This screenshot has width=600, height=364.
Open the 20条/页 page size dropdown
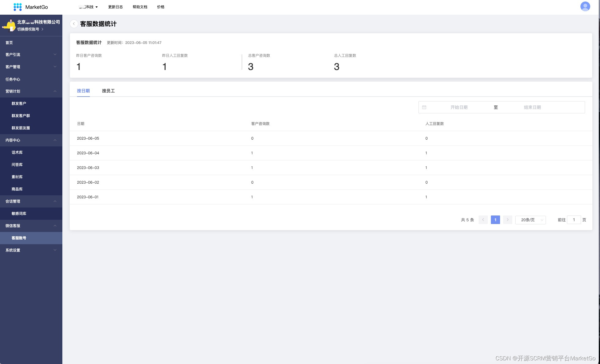530,220
